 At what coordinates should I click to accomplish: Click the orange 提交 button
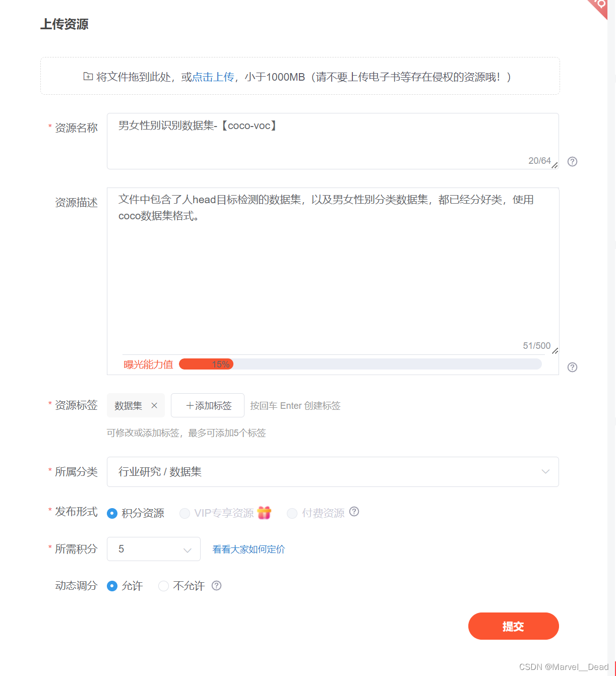coord(513,626)
